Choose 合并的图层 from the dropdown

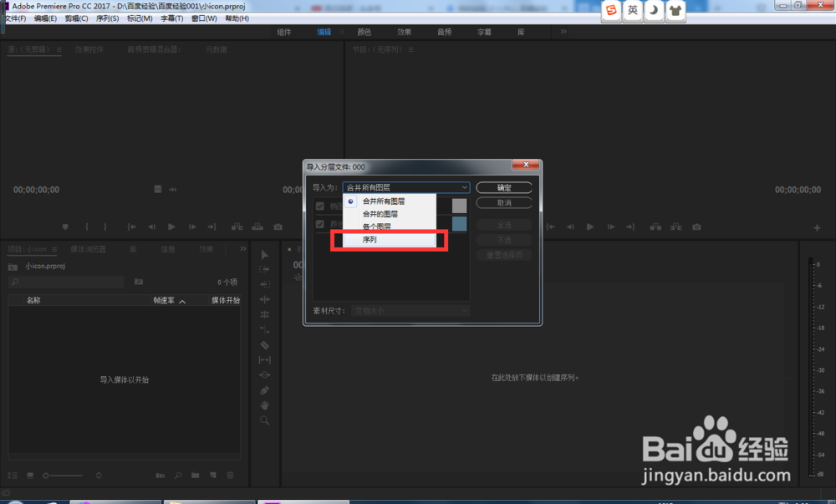[x=380, y=214]
